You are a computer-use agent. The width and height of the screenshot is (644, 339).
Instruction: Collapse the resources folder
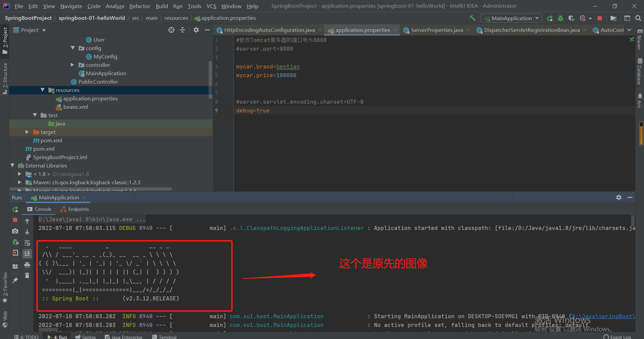(43, 90)
